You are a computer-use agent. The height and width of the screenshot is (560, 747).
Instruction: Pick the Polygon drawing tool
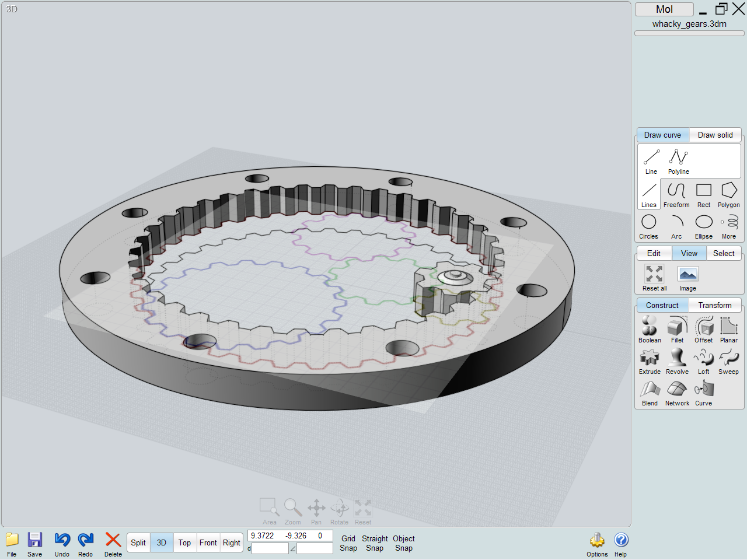[728, 191]
